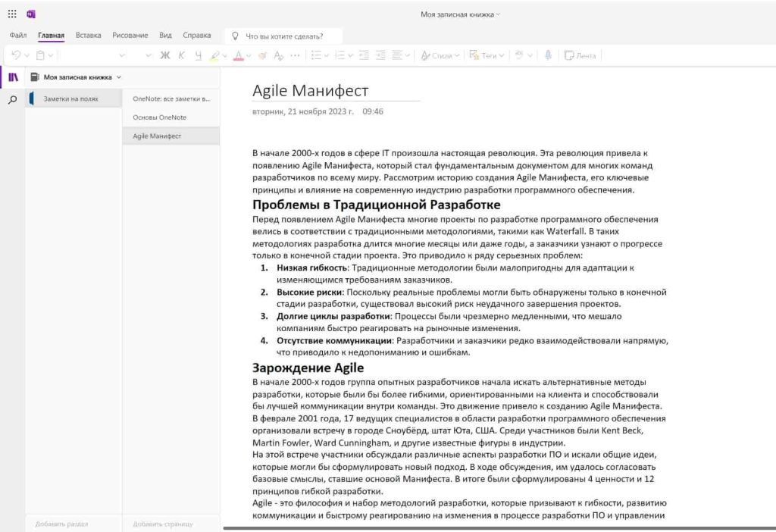Select the 'Заметки на полях' section
This screenshot has width=776, height=532.
point(74,99)
